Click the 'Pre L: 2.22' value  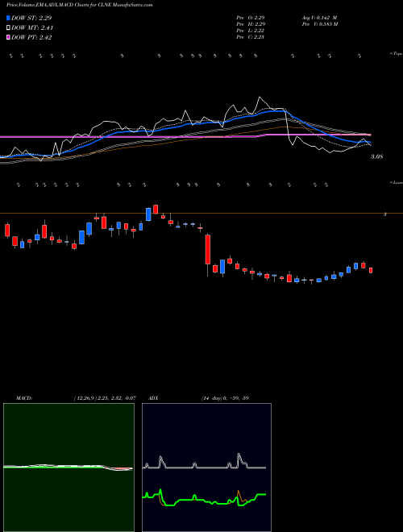(x=251, y=31)
